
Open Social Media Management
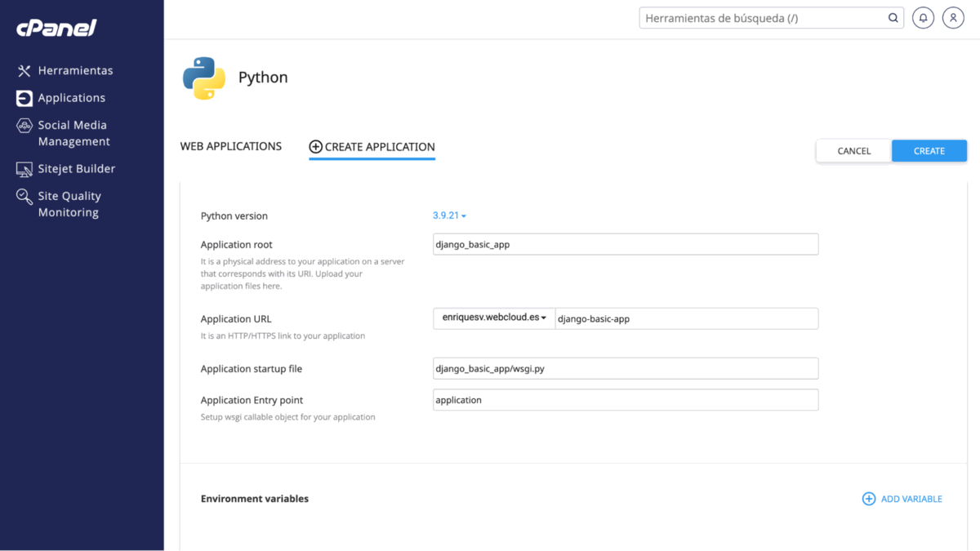73,133
